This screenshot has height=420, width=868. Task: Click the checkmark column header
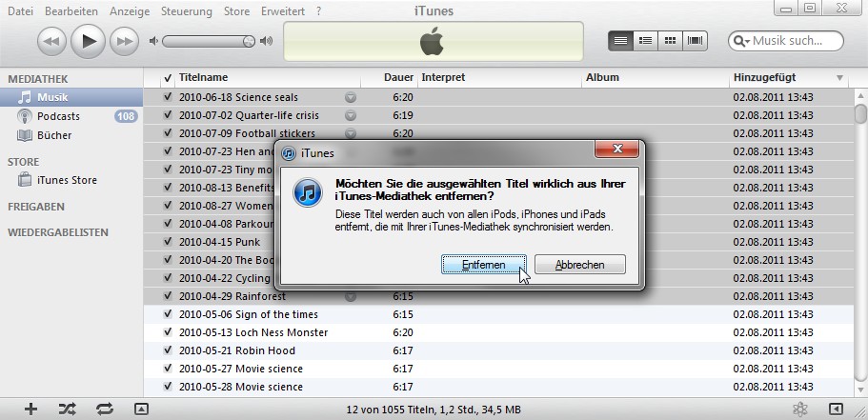(x=168, y=78)
